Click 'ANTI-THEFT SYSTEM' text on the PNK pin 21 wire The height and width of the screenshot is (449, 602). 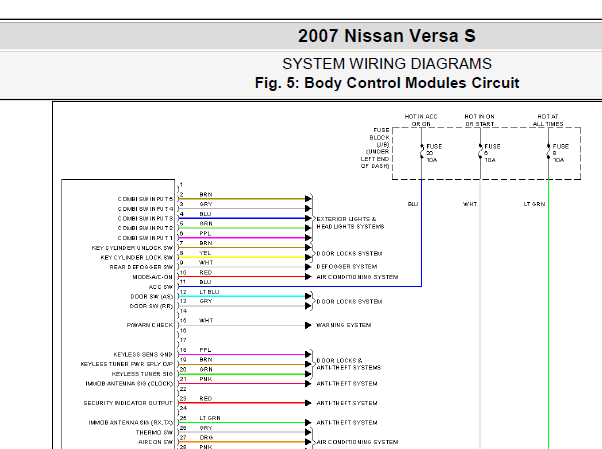(347, 384)
